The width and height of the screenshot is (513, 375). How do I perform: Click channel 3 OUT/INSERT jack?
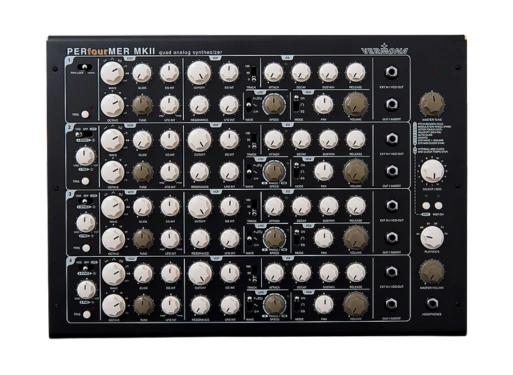coord(392,237)
